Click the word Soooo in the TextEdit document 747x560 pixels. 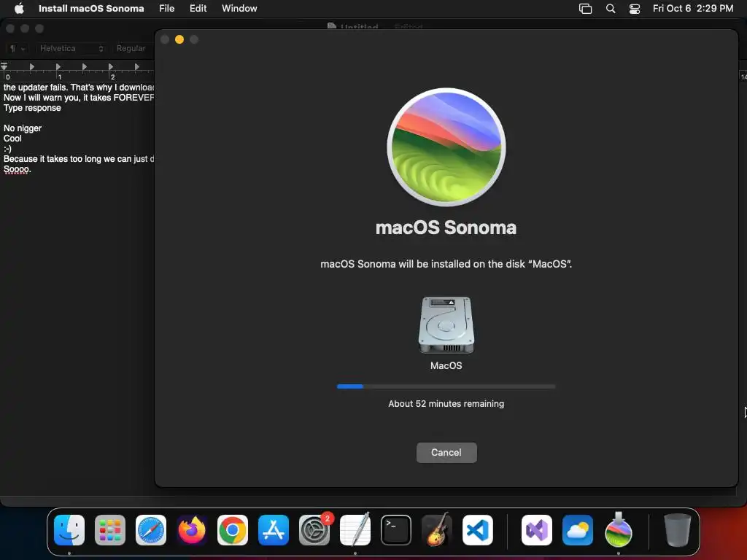point(17,169)
